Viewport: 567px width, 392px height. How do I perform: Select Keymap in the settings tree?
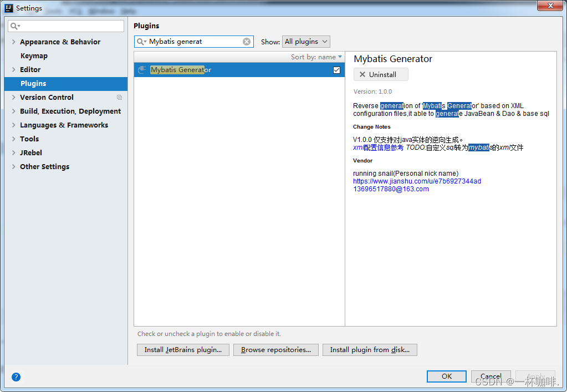[x=34, y=55]
